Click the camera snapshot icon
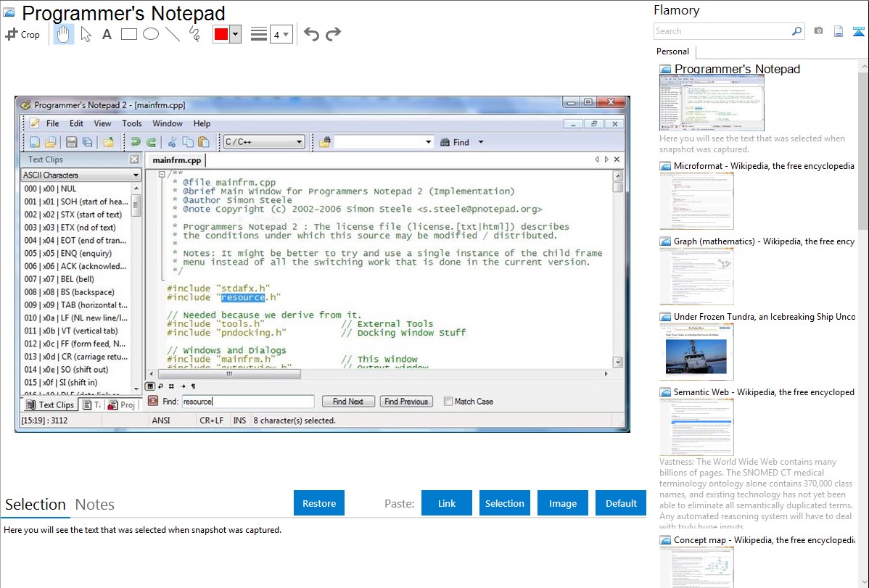Image resolution: width=869 pixels, height=588 pixels. click(818, 31)
